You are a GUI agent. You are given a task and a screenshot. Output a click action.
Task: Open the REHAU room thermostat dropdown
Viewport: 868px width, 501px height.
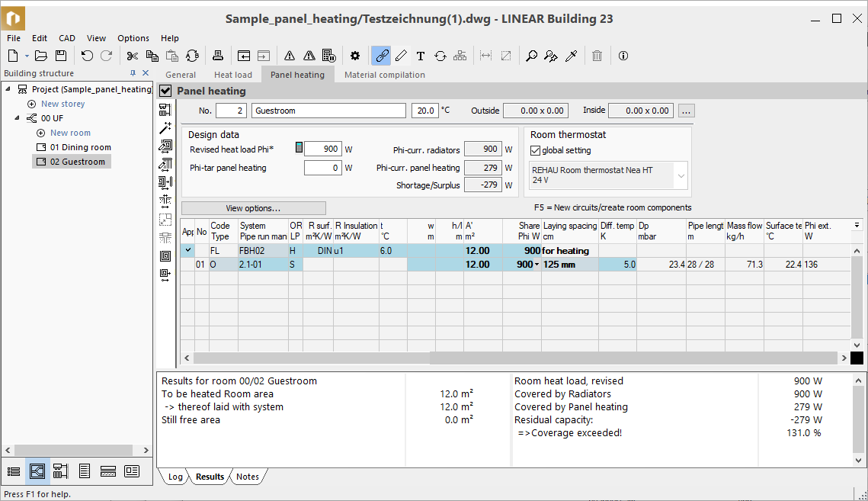(681, 175)
